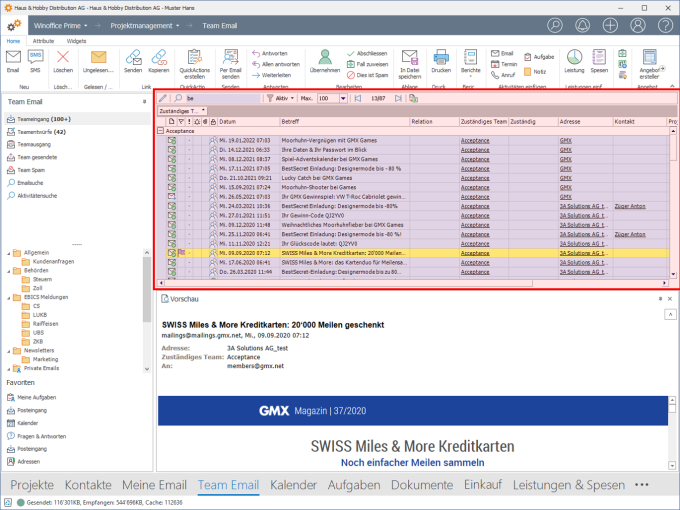Click Dies ist Spam button
The image size is (680, 510).
click(367, 75)
